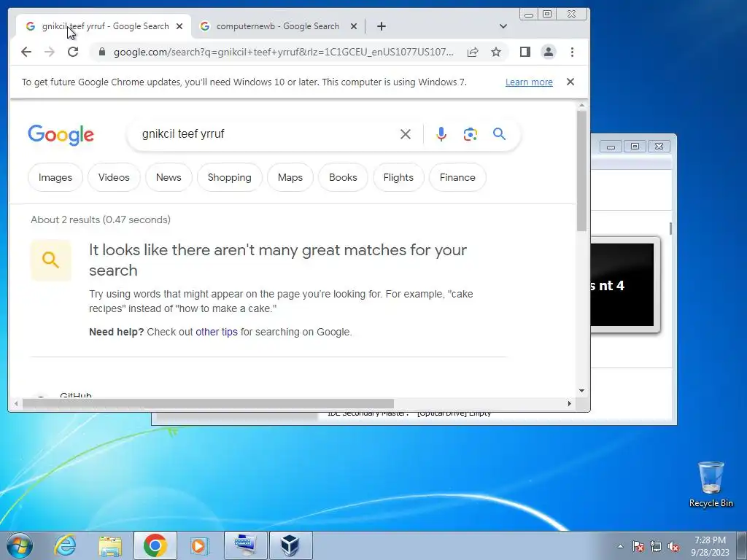Open Action Center flag icon

pyautogui.click(x=638, y=546)
